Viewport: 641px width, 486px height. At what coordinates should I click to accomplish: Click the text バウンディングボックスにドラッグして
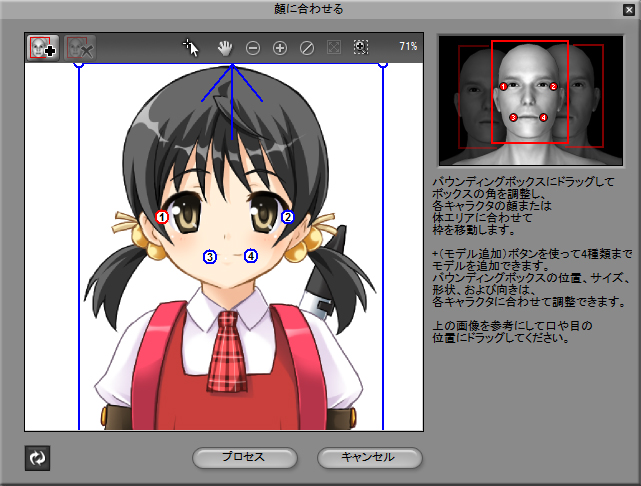[x=523, y=181]
